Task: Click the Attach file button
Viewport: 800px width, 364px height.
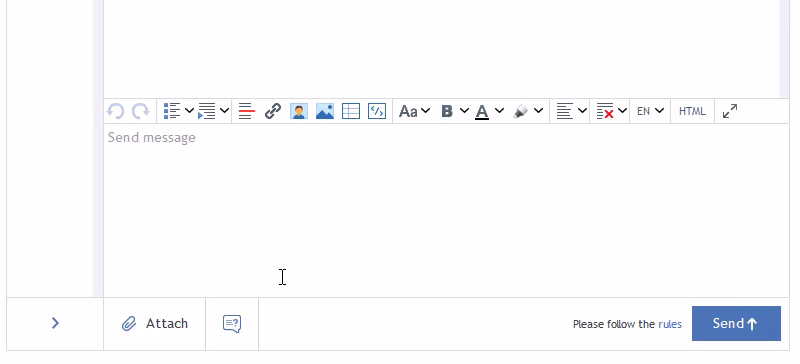Action: point(155,323)
